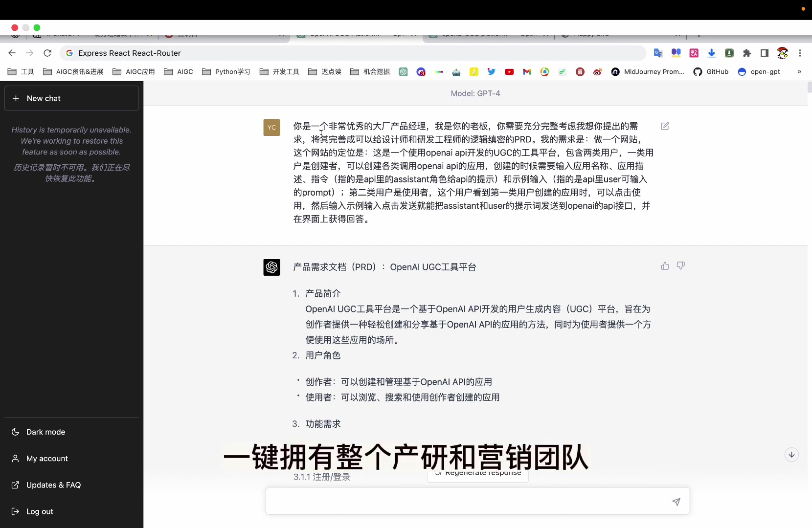Screen dimensions: 812x528
Task: Open the 工具 bookmark folder
Action: point(21,72)
